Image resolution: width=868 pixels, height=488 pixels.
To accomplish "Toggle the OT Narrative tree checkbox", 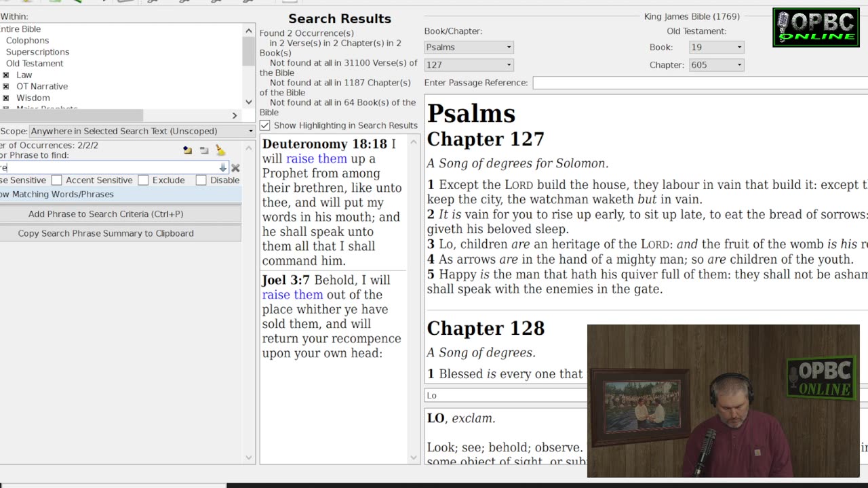I will pyautogui.click(x=6, y=87).
